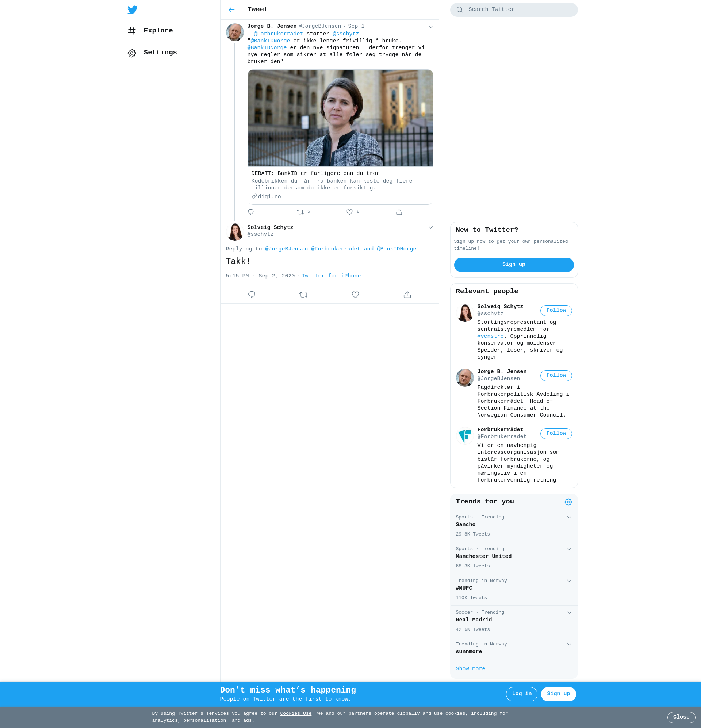
Task: Open Settings from the sidebar
Action: tap(152, 53)
